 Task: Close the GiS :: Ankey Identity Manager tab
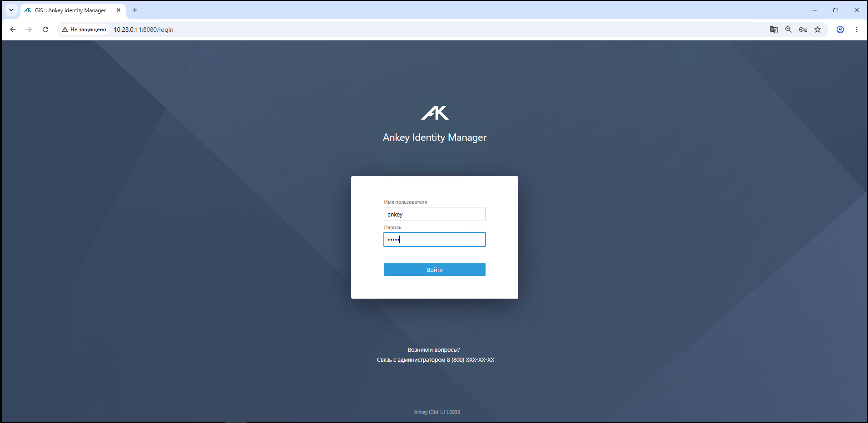119,10
